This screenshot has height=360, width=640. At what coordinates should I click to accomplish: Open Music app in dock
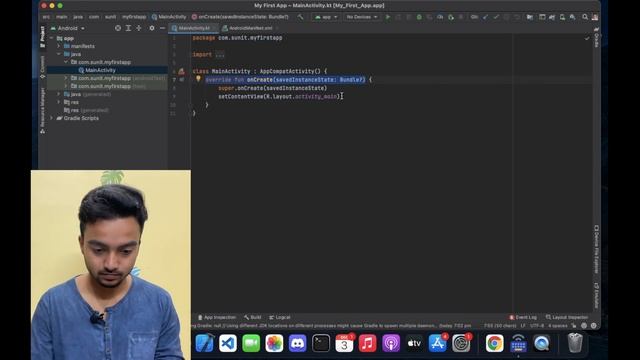click(367, 343)
